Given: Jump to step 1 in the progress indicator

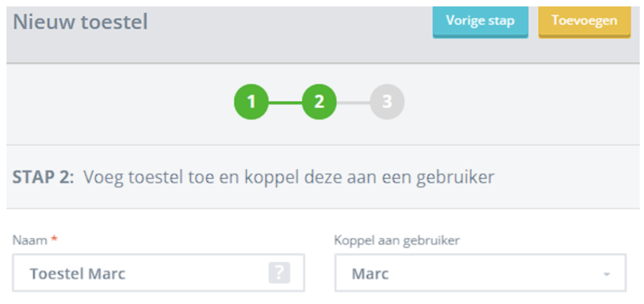Looking at the screenshot, I should (x=251, y=102).
